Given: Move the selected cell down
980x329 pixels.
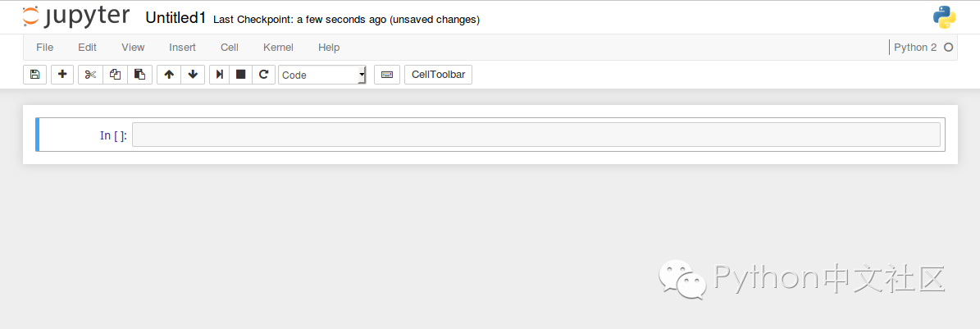Looking at the screenshot, I should coord(193,75).
